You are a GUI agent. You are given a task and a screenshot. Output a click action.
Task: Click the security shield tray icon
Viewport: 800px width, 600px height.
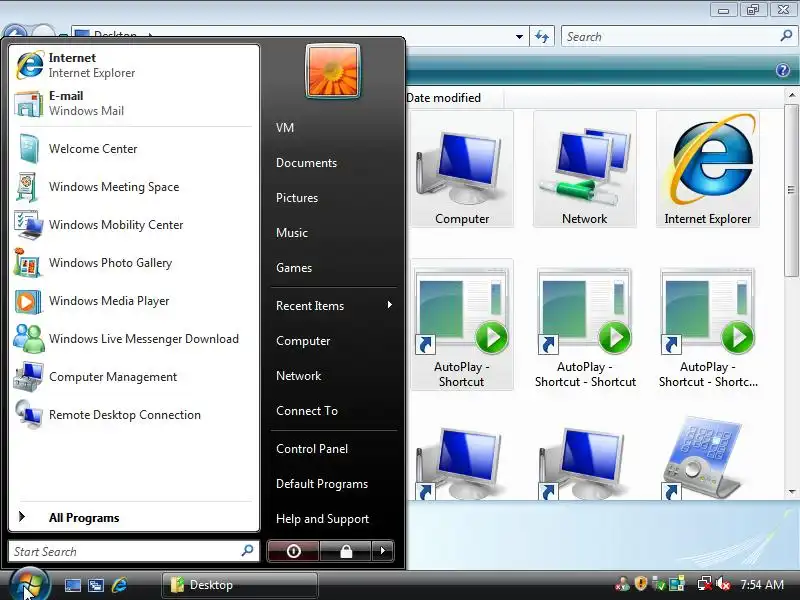[x=641, y=584]
